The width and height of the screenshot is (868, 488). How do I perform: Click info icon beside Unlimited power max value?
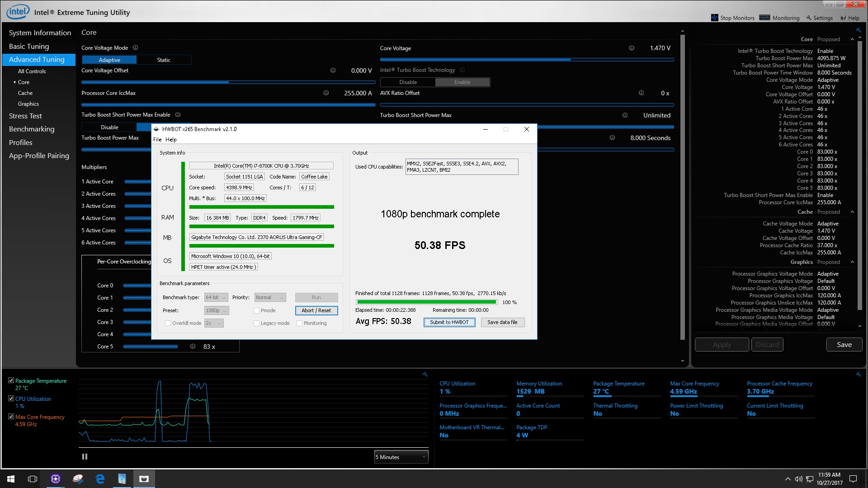(x=625, y=115)
